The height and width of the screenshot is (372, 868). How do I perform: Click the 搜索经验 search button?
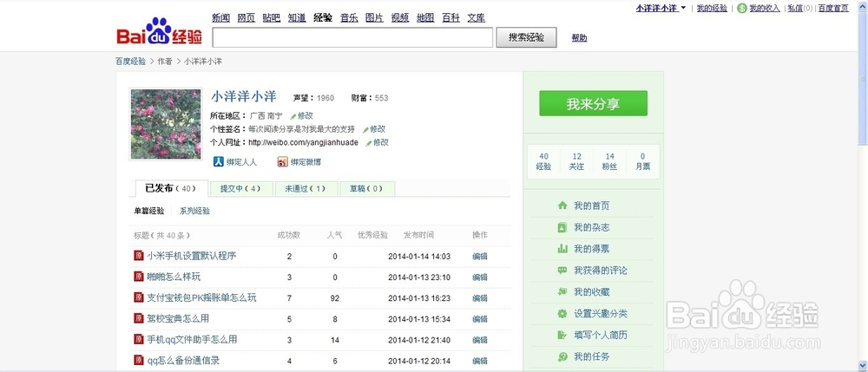[526, 37]
